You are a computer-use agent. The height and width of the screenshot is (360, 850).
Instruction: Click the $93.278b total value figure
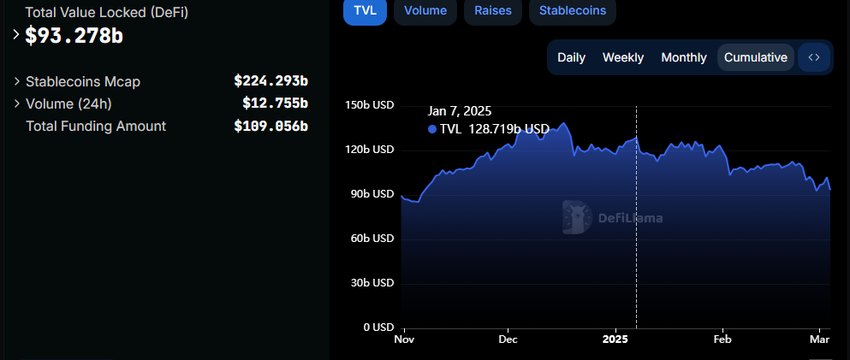click(74, 36)
